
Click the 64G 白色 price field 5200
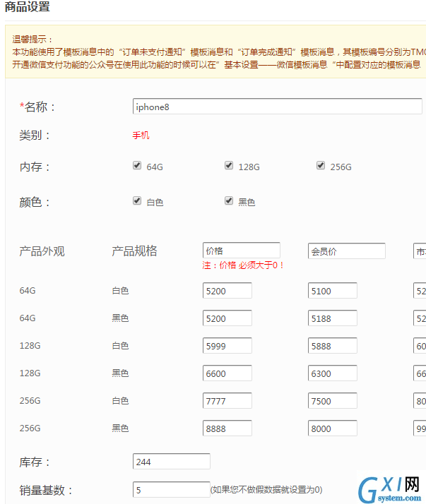click(x=227, y=291)
